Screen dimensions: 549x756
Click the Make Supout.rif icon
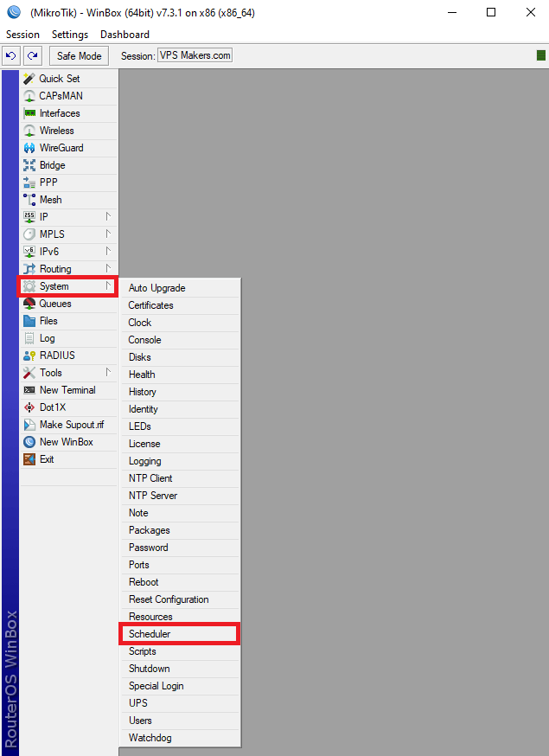point(29,425)
